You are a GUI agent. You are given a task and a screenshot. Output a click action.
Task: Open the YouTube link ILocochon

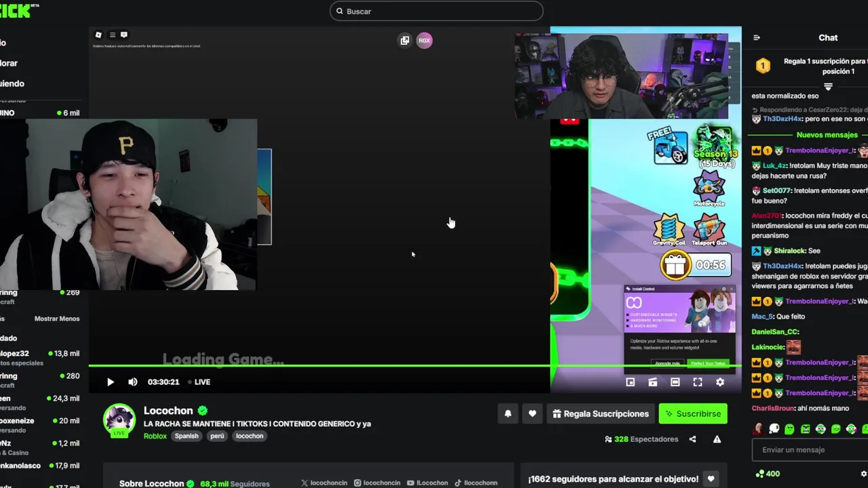point(427,483)
